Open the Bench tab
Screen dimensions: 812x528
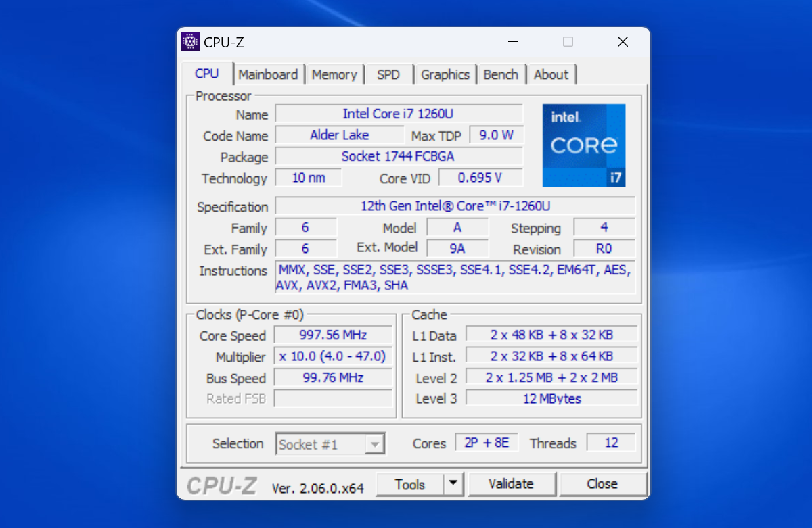point(501,74)
